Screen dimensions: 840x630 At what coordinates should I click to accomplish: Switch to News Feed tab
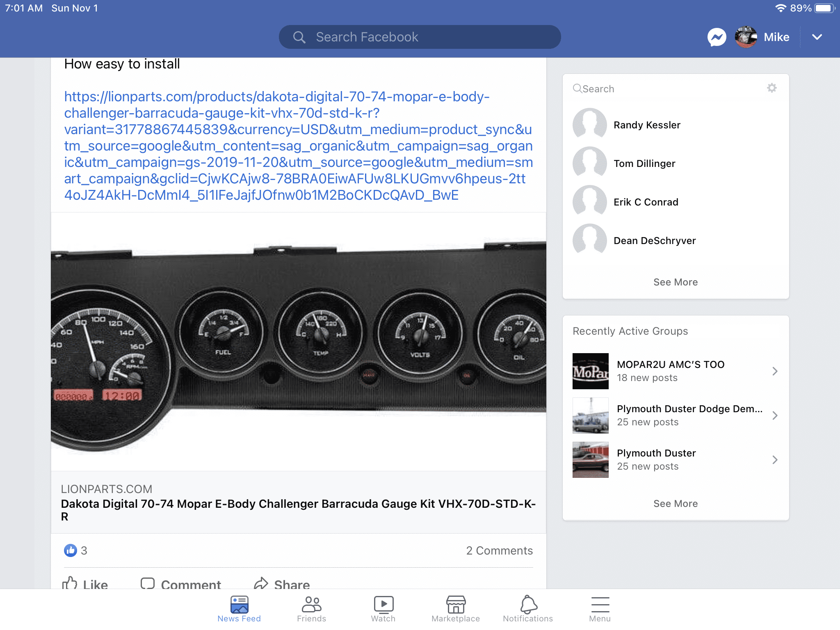point(239,609)
